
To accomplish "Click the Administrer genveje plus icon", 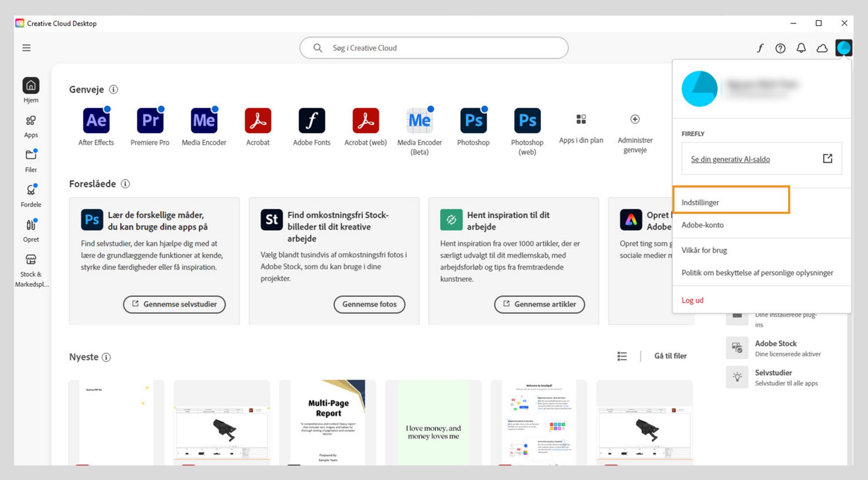I will pos(635,119).
